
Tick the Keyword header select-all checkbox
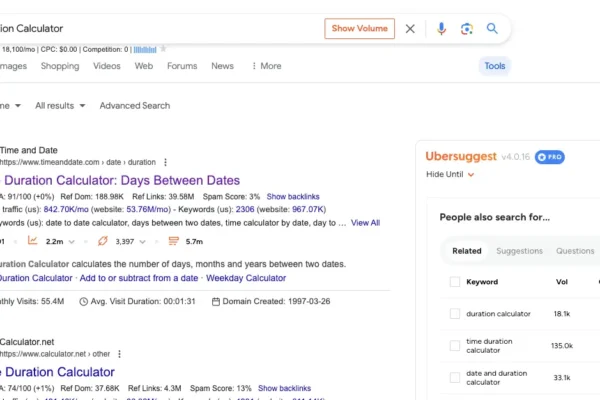point(455,282)
